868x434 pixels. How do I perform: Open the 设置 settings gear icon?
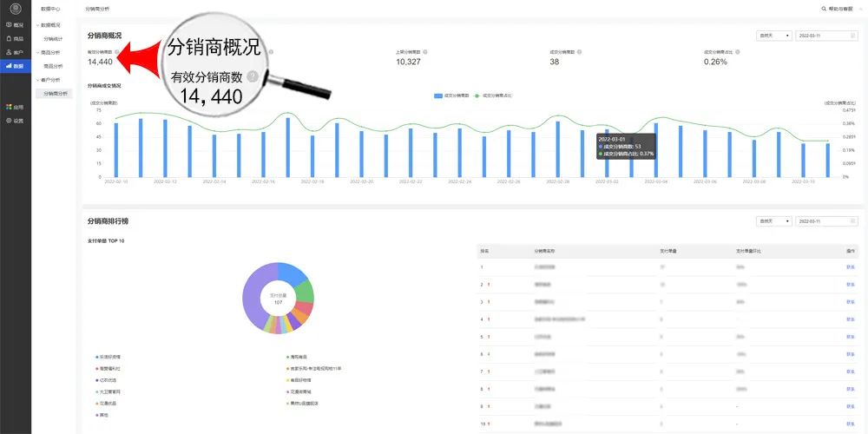click(14, 121)
